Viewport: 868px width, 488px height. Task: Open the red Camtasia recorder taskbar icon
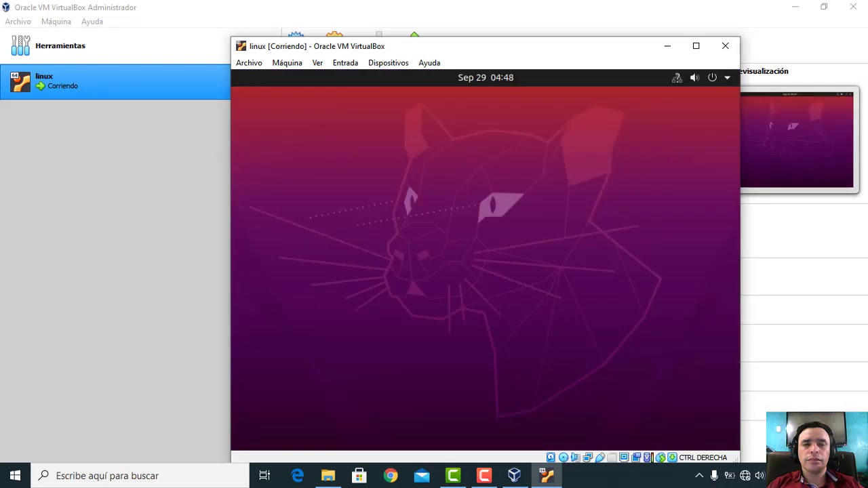click(484, 475)
